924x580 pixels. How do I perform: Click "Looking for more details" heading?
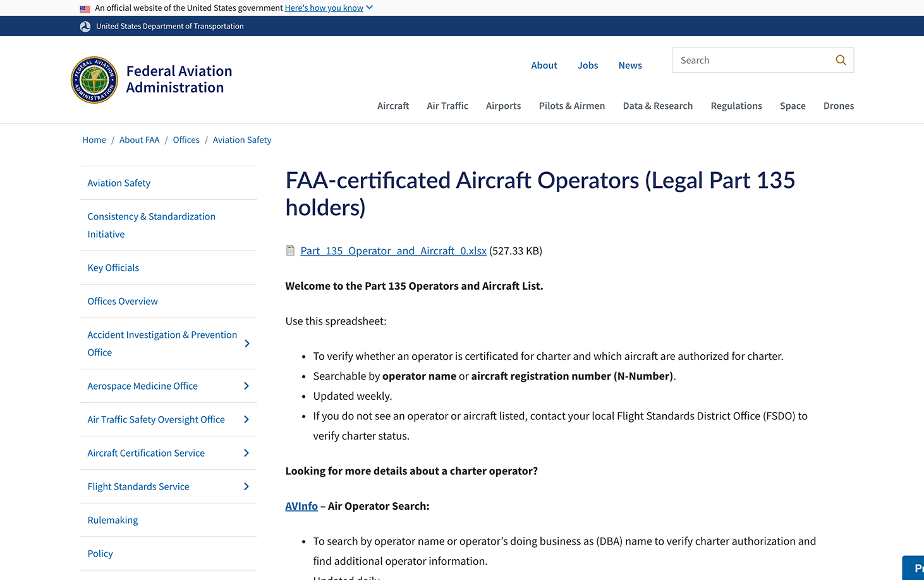click(411, 471)
